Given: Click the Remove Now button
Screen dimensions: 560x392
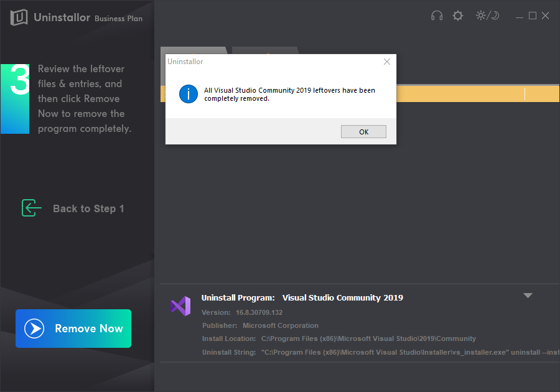Looking at the screenshot, I should (x=73, y=329).
